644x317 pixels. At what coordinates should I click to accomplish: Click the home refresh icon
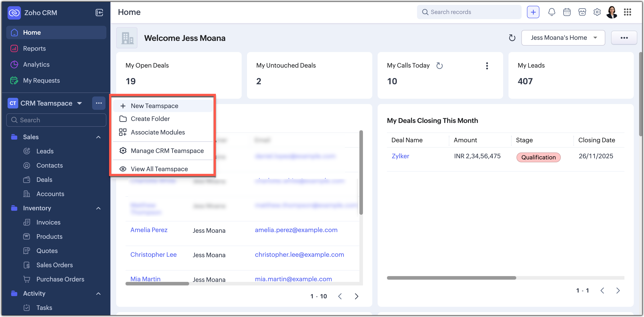tap(512, 38)
